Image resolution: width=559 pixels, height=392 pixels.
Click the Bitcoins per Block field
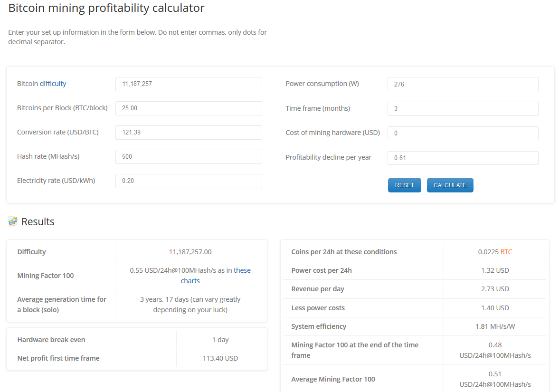click(189, 108)
